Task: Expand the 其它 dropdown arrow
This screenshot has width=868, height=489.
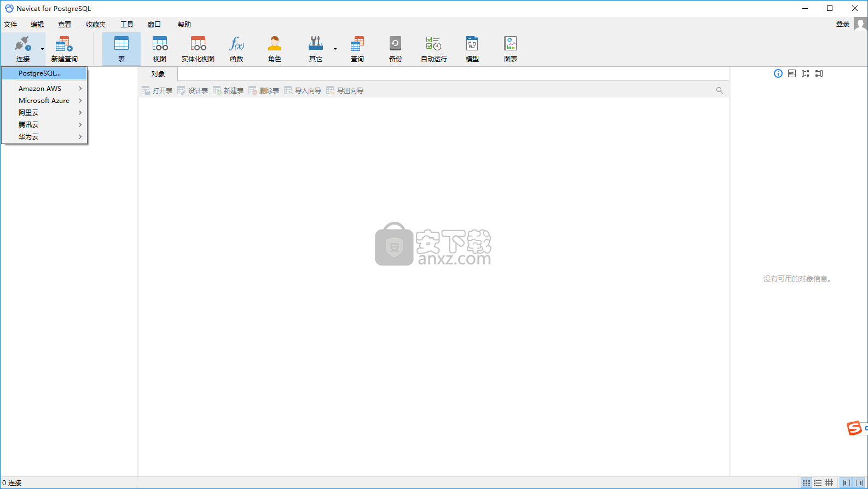Action: (x=335, y=49)
